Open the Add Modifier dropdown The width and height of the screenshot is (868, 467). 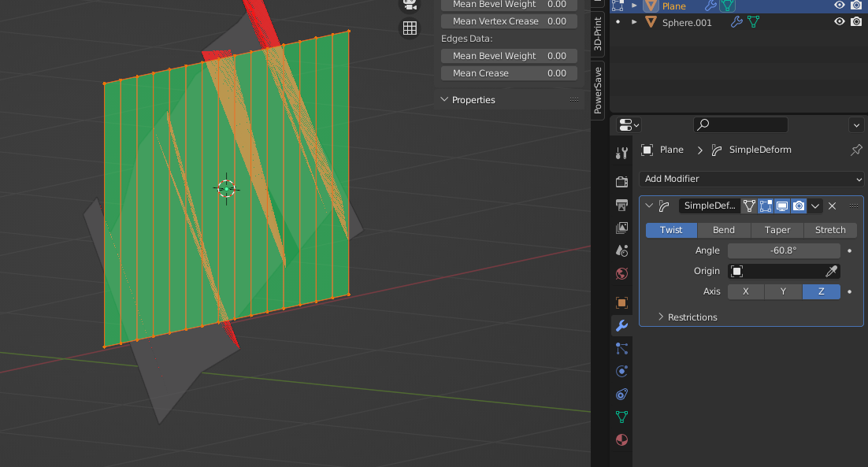point(751,179)
